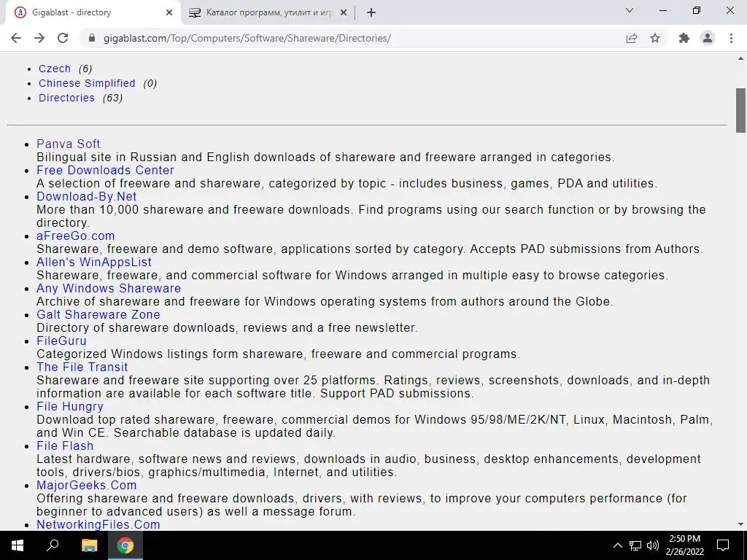Open the taskbar clock and date

pos(684,545)
